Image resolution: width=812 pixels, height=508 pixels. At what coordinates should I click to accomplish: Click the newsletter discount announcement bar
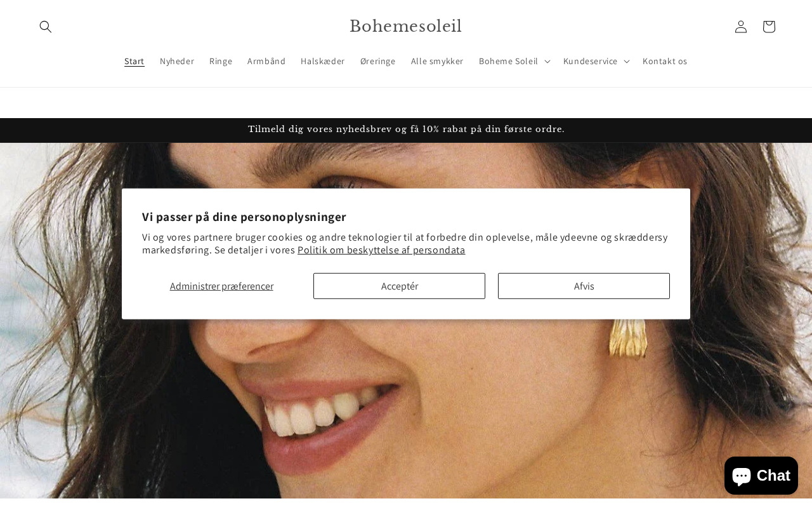(x=406, y=130)
